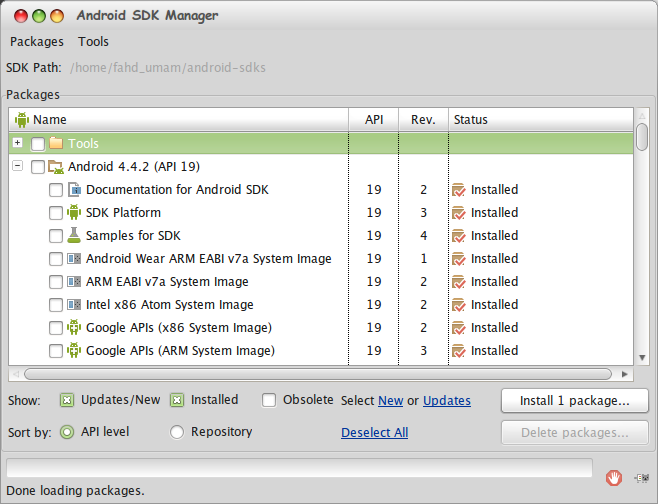Click the Documentation for Android SDK icon
658x504 pixels.
[x=74, y=190]
